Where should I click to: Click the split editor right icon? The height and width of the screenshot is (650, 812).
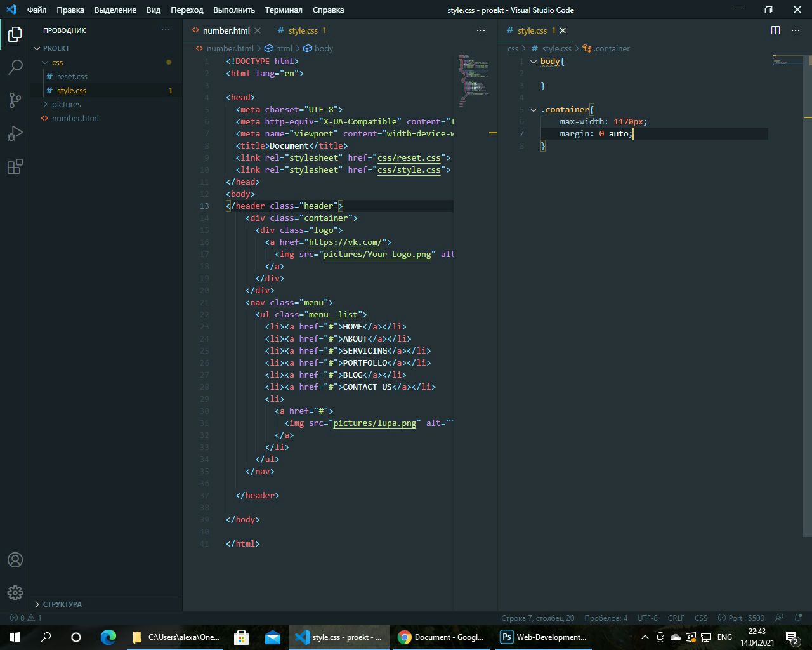coord(775,30)
